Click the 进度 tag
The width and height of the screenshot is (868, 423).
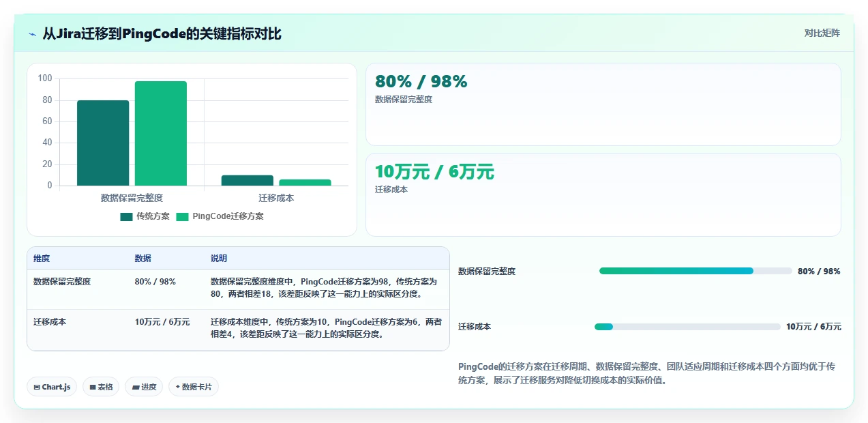(144, 387)
